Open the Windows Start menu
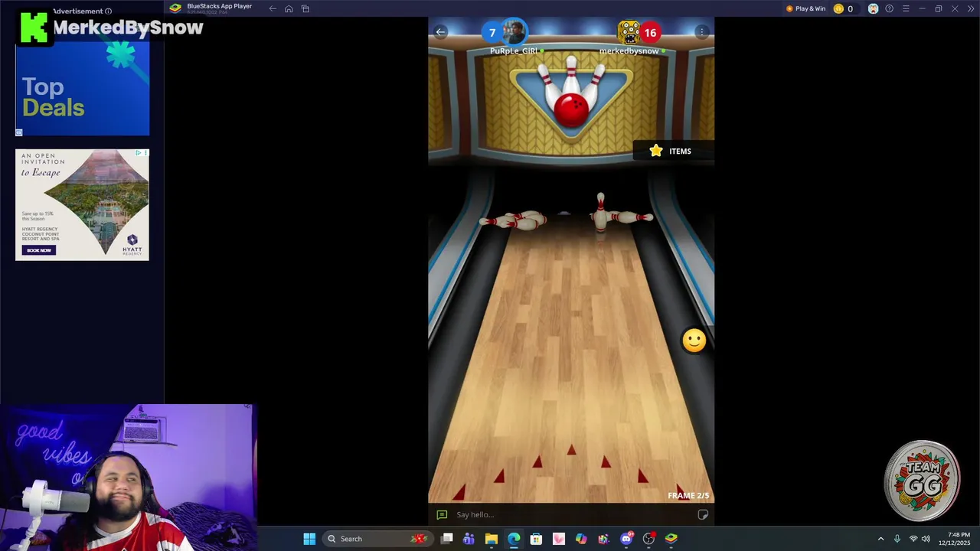The image size is (980, 551). 309,539
